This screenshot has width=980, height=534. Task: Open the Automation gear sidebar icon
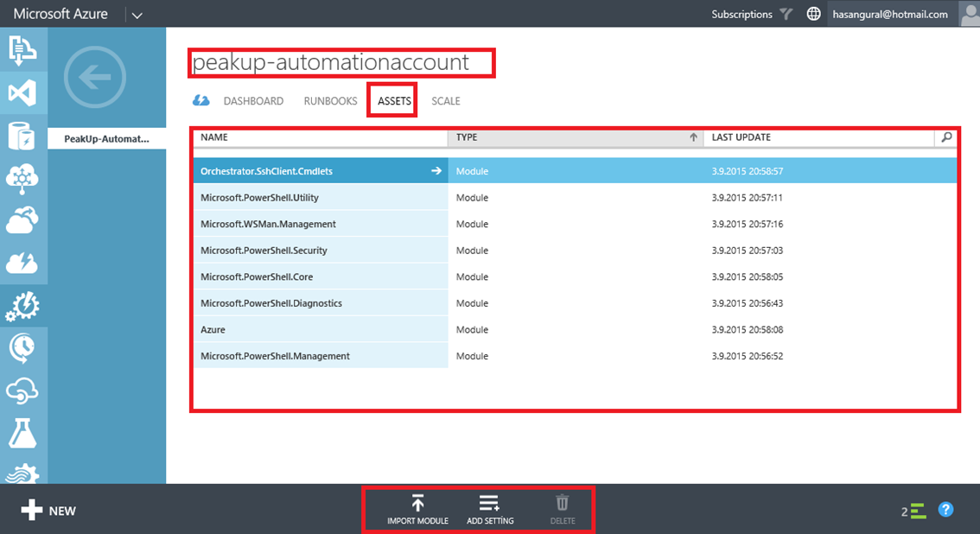22,306
